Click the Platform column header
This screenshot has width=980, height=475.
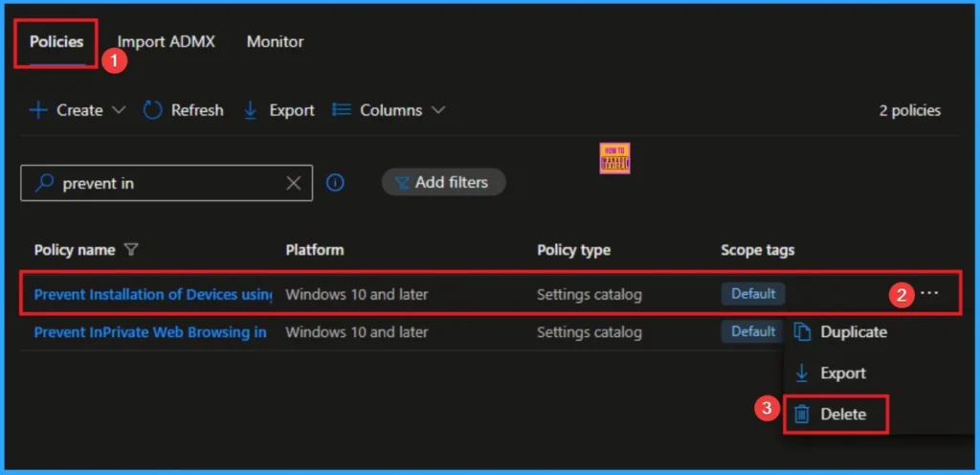(x=314, y=250)
